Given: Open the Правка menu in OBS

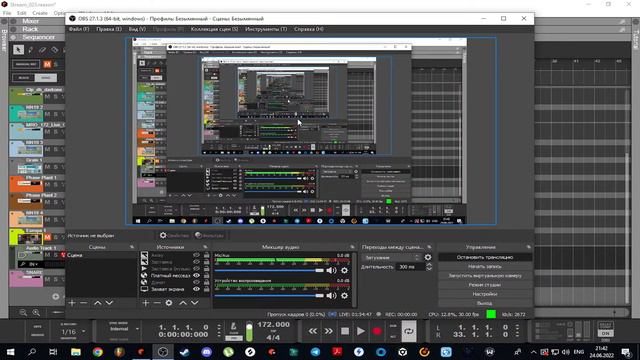Looking at the screenshot, I should coord(109,29).
